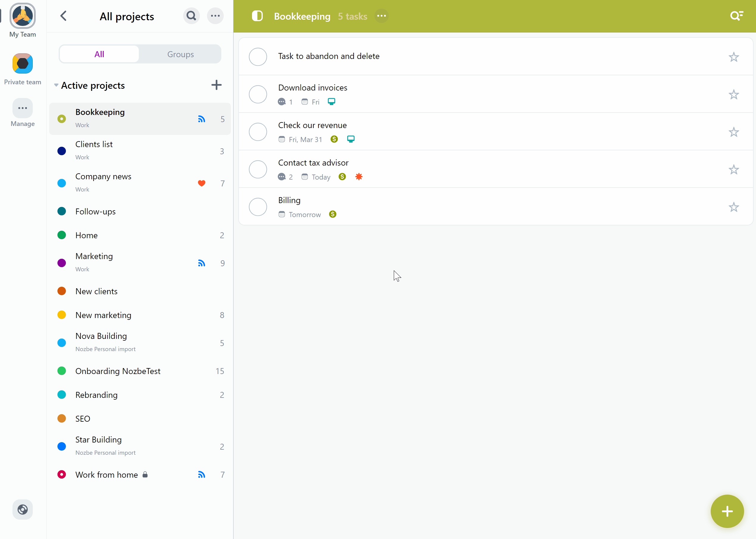Go back using the left arrow

(63, 16)
